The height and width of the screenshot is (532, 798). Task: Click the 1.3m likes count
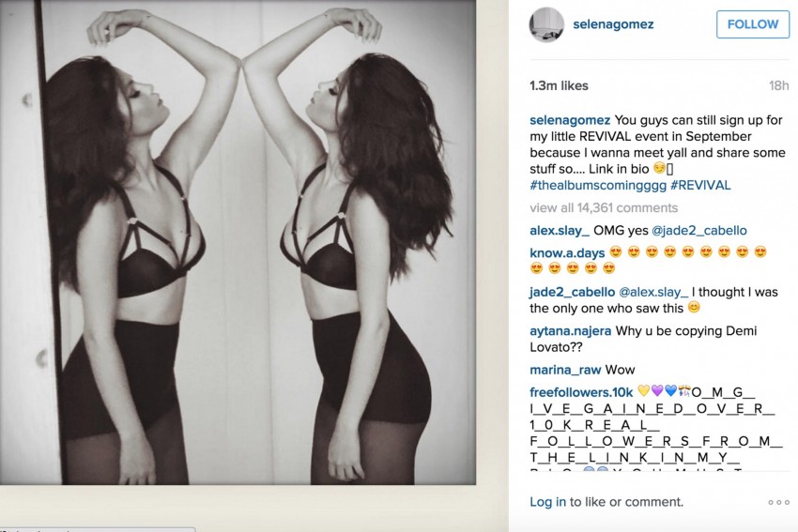(x=559, y=85)
